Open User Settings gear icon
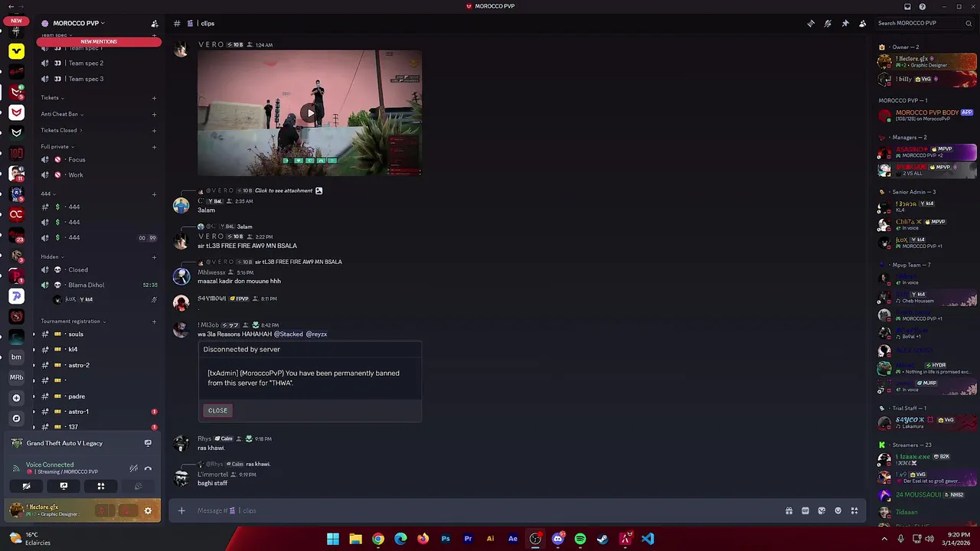The height and width of the screenshot is (551, 980). click(x=148, y=510)
